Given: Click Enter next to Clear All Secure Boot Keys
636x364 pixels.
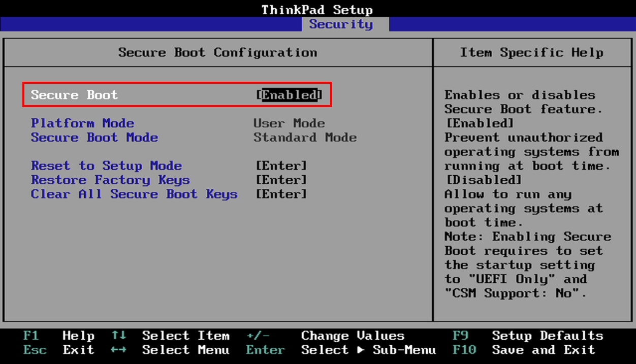Looking at the screenshot, I should coord(281,194).
